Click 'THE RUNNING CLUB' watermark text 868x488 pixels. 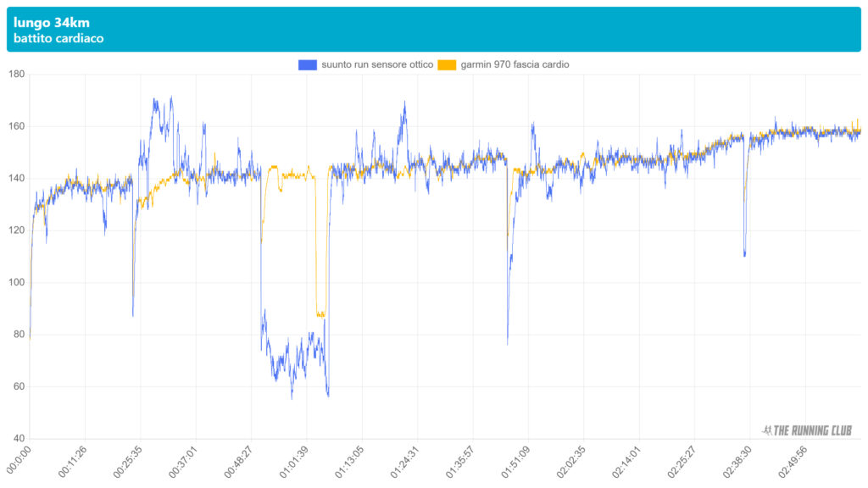pyautogui.click(x=814, y=430)
